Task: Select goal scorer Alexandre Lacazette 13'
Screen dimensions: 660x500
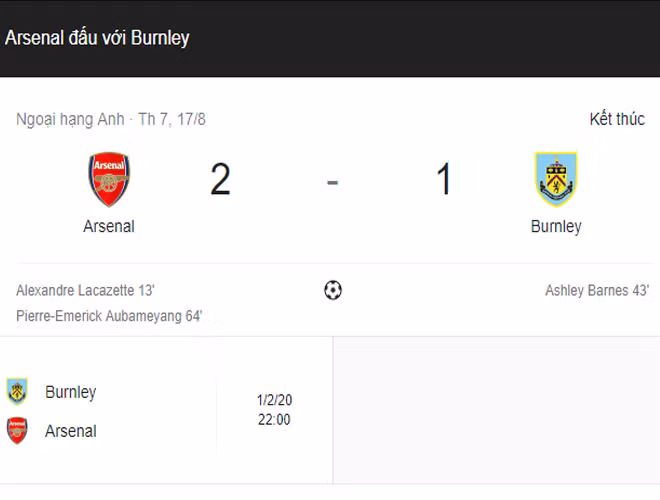Action: tap(86, 291)
